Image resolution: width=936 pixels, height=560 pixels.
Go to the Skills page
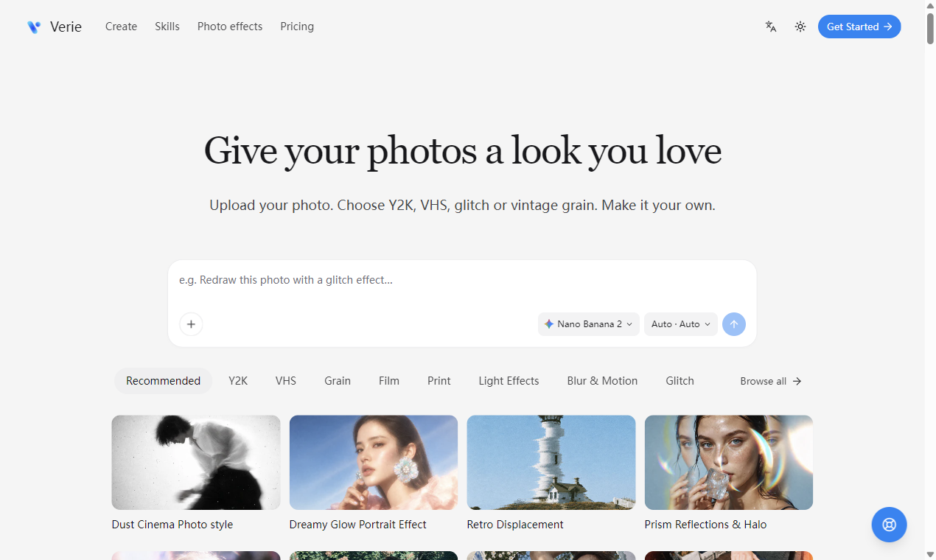pos(167,27)
